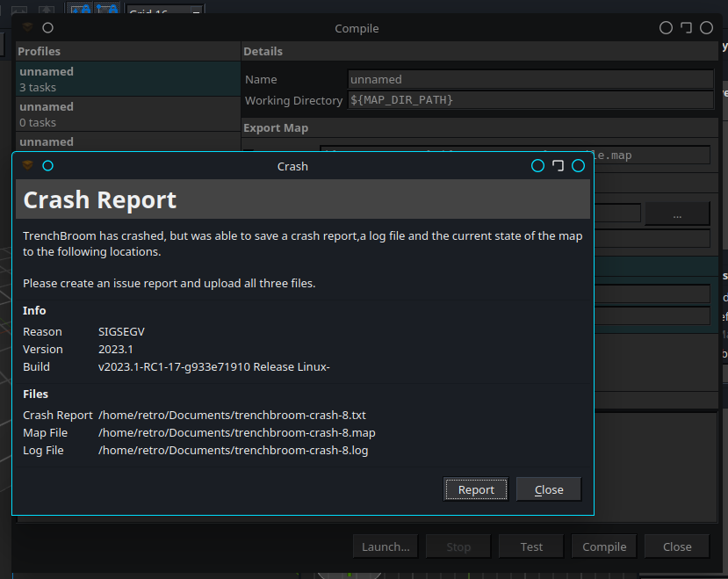Viewport: 728px width, 579px height.
Task: Open the export map file browser with ... button
Action: click(x=676, y=213)
